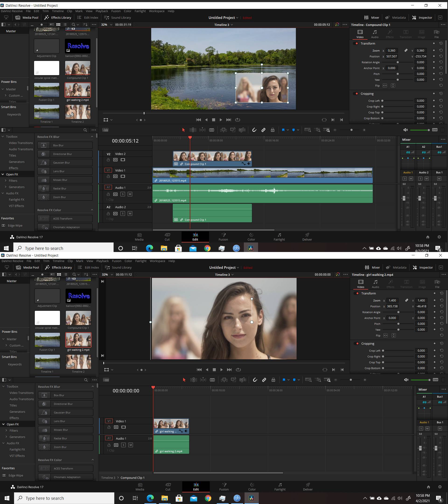Screen dimensions: 448x504
Task: Click Blade Edit Mode tool in bottom window
Action: coord(212,380)
